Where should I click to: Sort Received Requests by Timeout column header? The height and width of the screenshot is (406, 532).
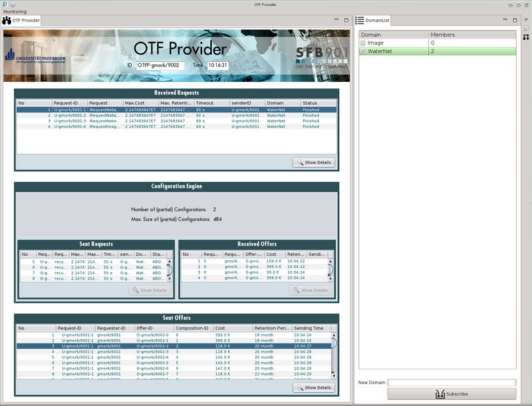(x=211, y=103)
